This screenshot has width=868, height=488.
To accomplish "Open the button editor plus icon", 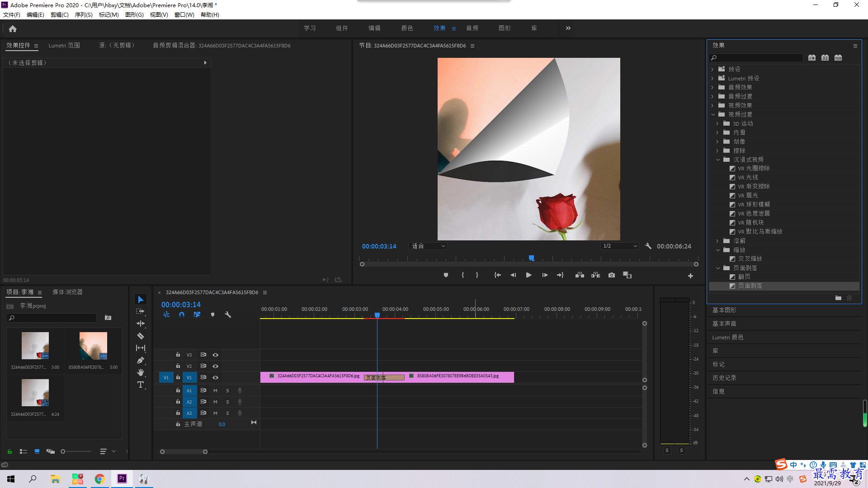I will click(x=690, y=276).
